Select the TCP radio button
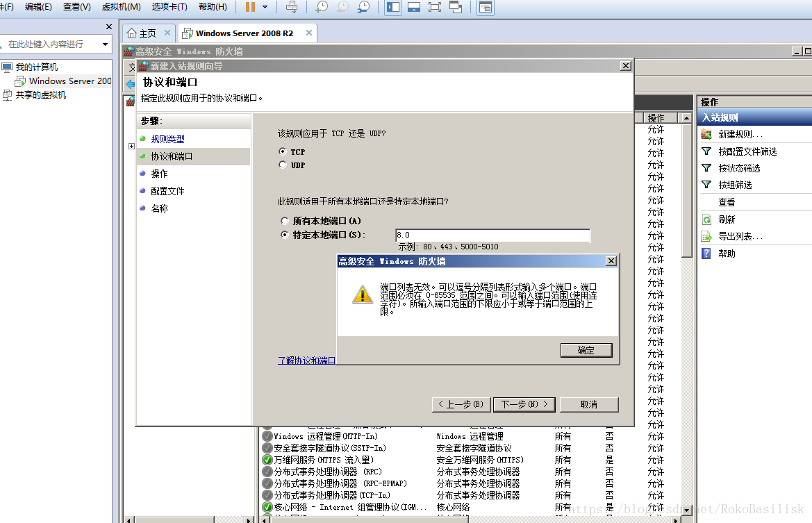 (283, 151)
